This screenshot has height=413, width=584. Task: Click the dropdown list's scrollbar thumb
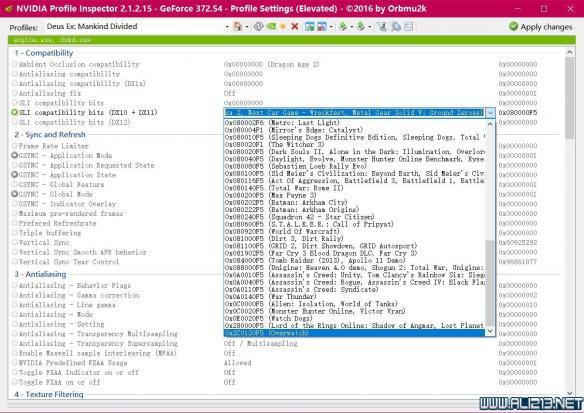tap(490, 283)
